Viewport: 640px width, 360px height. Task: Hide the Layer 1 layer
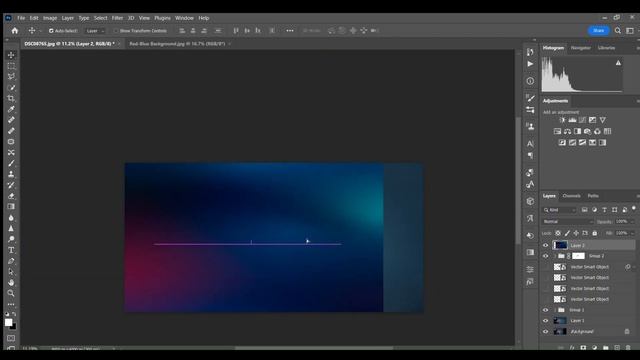point(546,321)
